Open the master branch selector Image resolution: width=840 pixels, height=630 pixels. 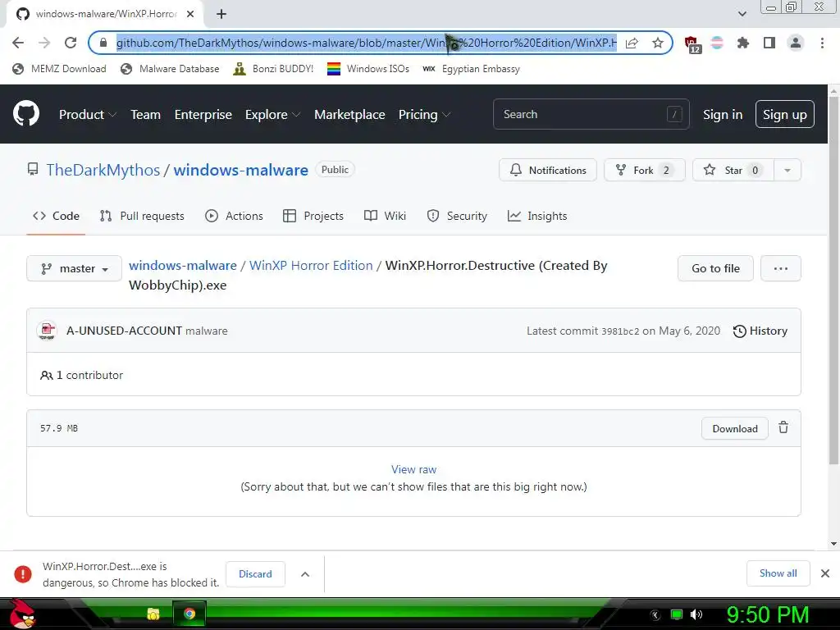(x=74, y=268)
